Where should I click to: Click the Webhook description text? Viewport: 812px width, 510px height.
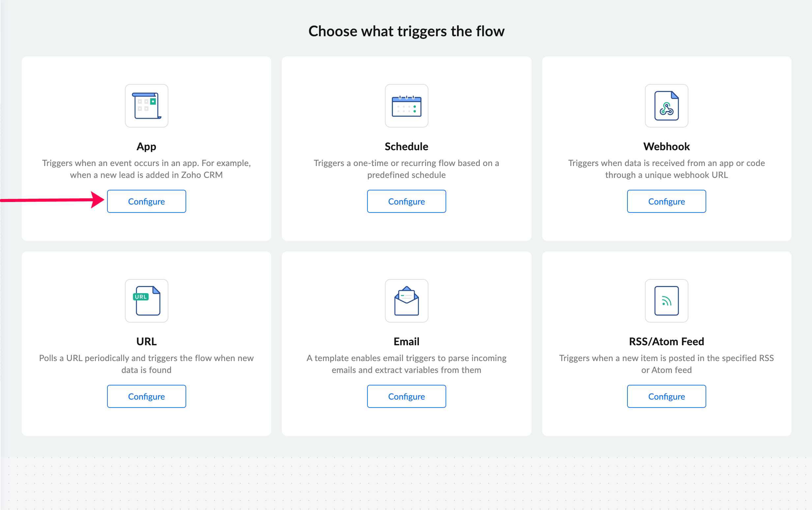point(666,169)
